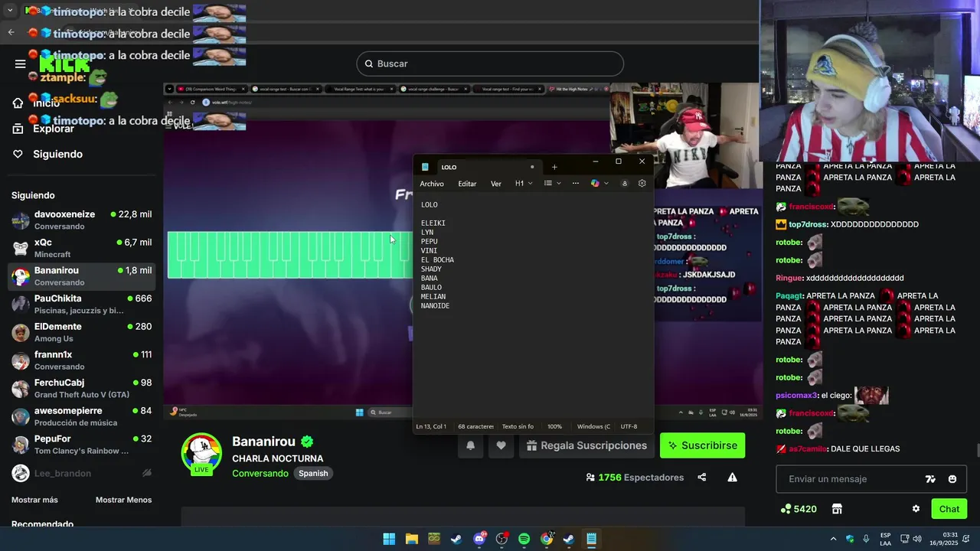
Task: Click the Archivo menu in Notepad
Action: [x=432, y=184]
